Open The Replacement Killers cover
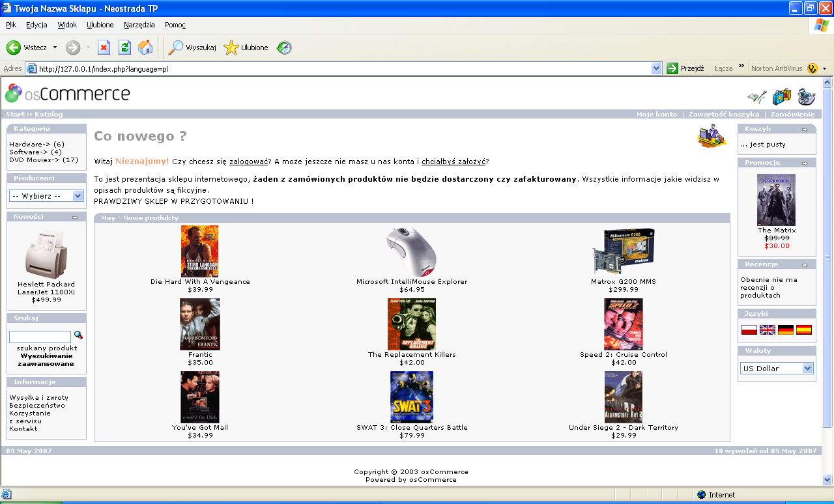Viewport: 834px width, 504px height. click(x=411, y=324)
